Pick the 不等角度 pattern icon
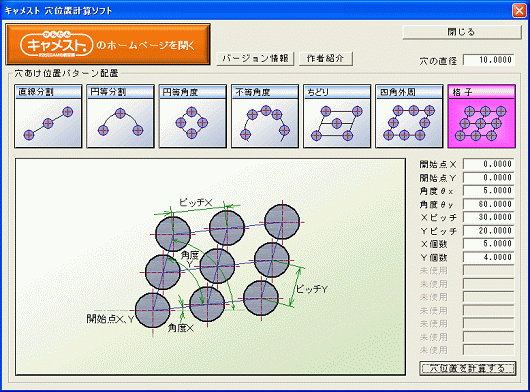The height and width of the screenshot is (392, 530). tap(265, 116)
